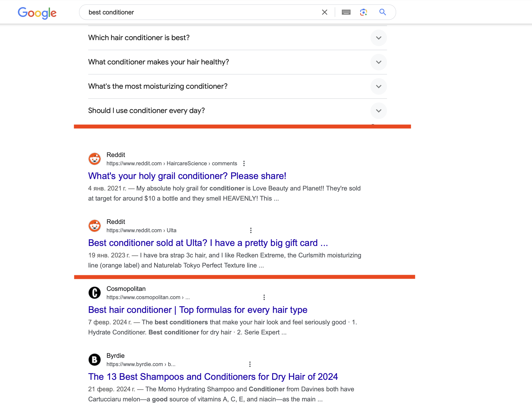Click the Byrdie site favicon
The height and width of the screenshot is (411, 532).
point(95,360)
